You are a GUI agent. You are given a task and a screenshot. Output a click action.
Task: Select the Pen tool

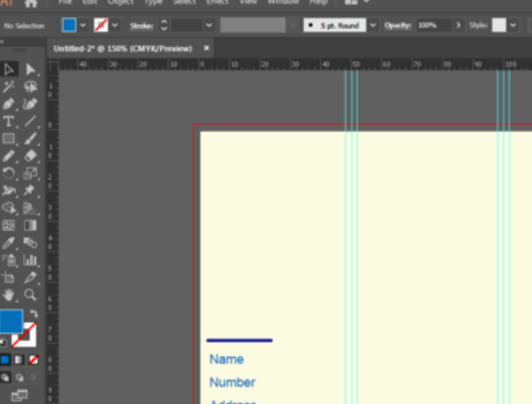[8, 105]
